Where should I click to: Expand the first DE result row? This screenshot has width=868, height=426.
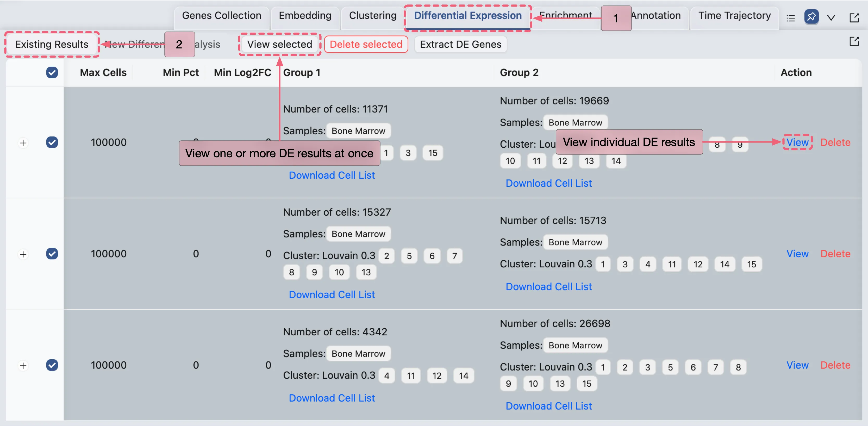tap(23, 142)
